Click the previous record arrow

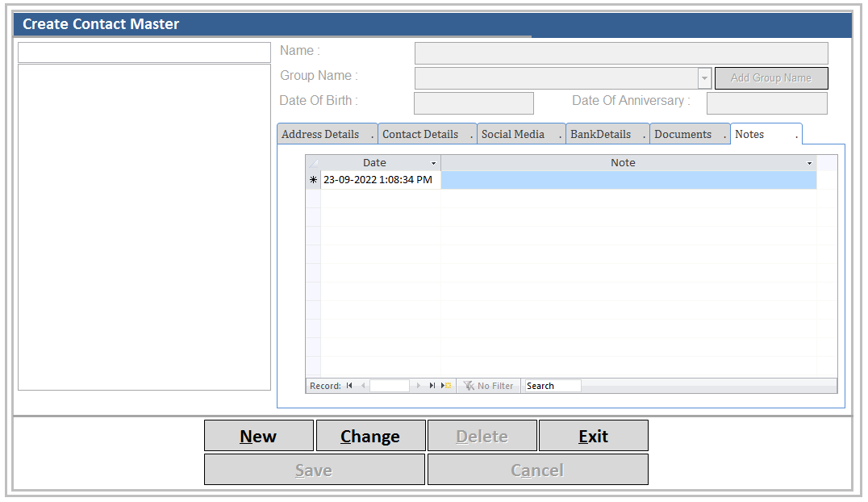363,386
